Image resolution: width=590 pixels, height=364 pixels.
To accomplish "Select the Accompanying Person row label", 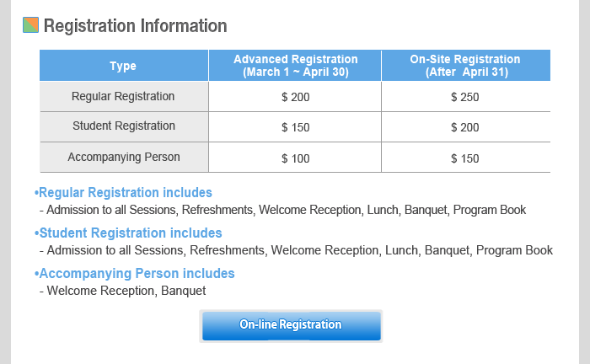I will [123, 157].
